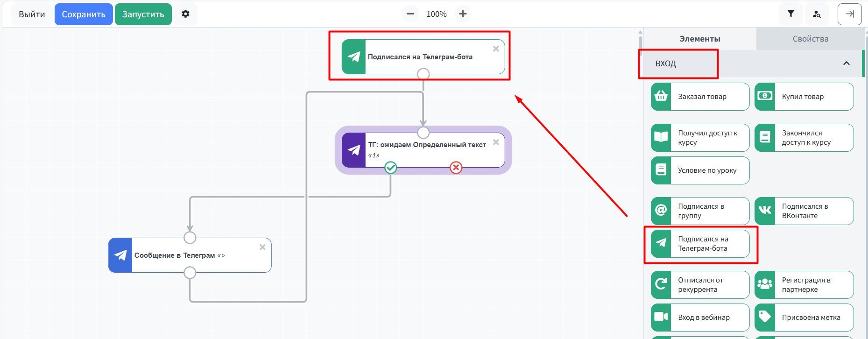Click the Выйти button
Image resolution: width=868 pixels, height=339 pixels.
32,14
